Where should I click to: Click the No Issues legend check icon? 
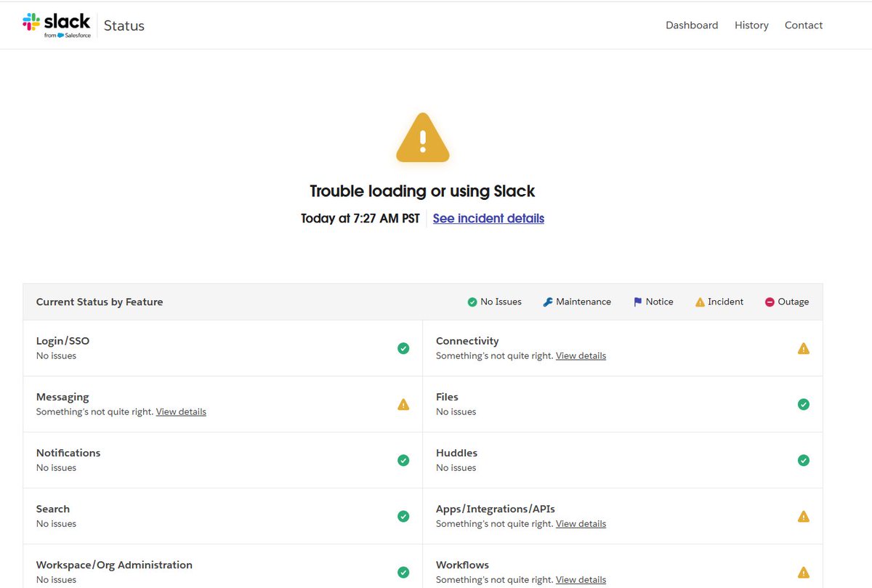coord(472,302)
